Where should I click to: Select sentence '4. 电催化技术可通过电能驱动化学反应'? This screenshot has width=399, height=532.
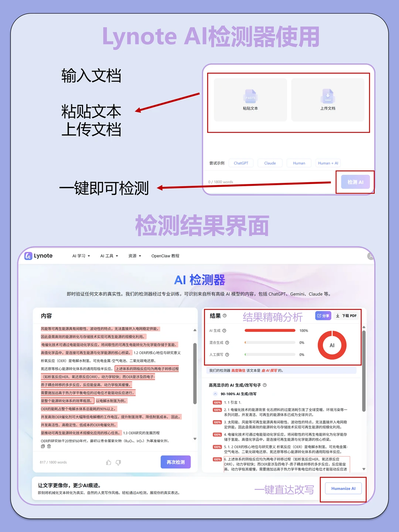pos(285,437)
